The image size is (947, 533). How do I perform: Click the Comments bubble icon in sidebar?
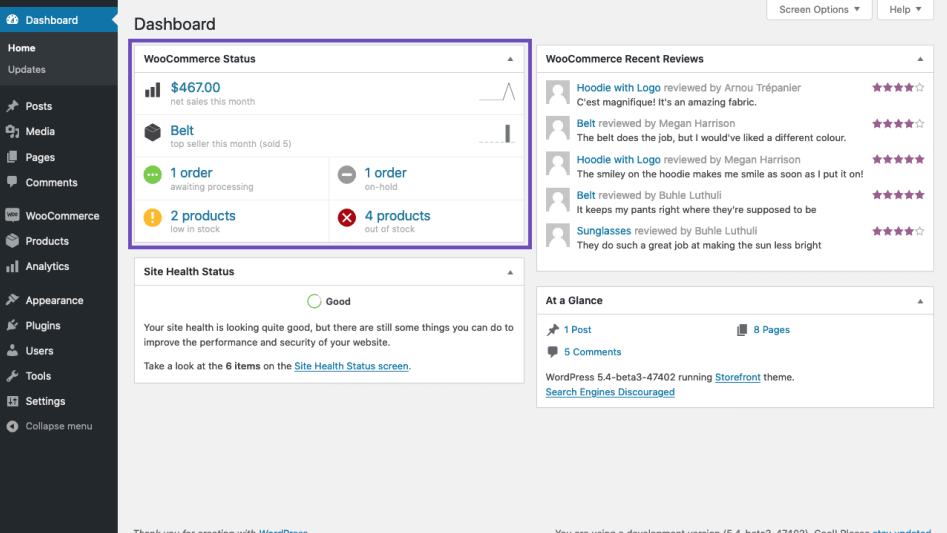[12, 182]
